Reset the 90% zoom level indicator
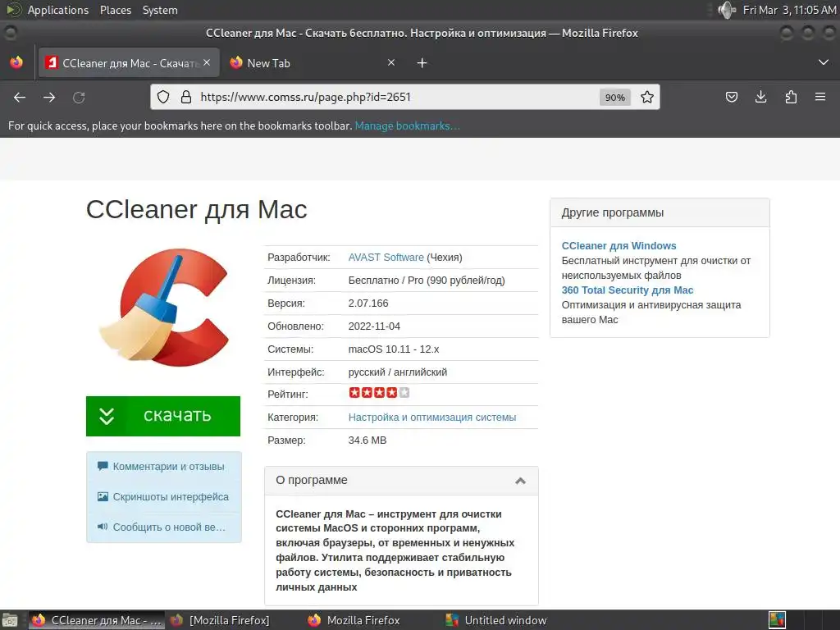 point(615,97)
